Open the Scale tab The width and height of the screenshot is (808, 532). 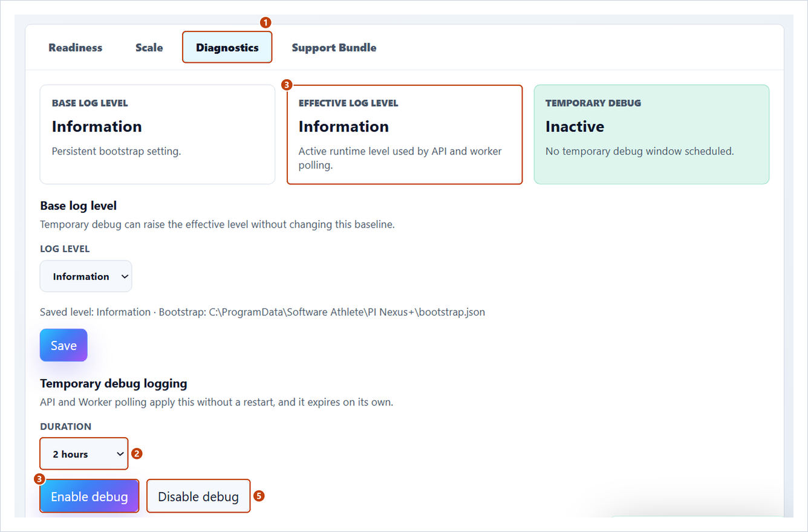tap(149, 48)
